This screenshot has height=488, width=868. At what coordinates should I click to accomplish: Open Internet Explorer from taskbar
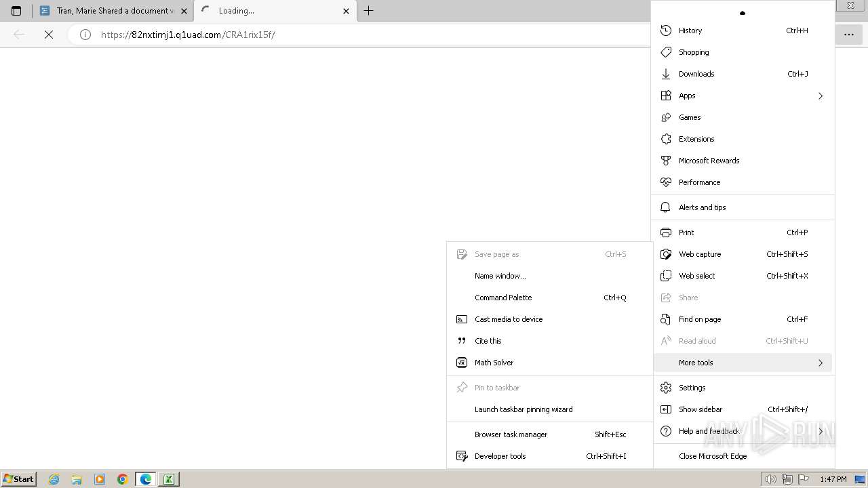point(54,479)
